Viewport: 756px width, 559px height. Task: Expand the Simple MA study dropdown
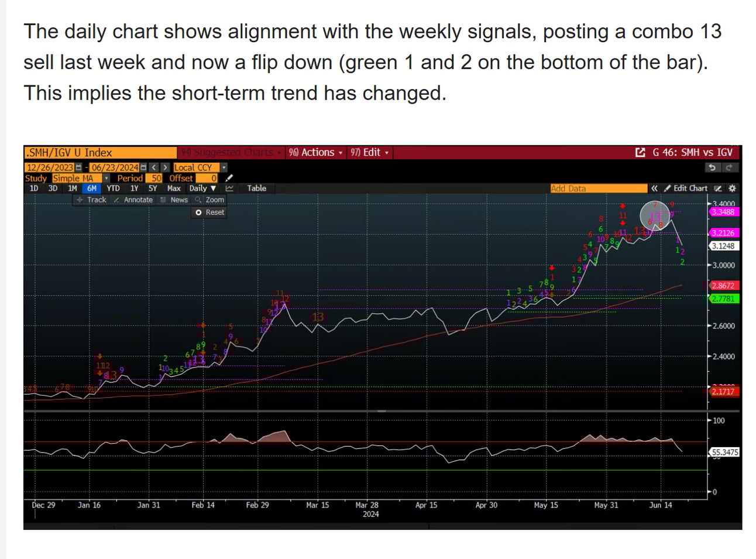pos(106,178)
